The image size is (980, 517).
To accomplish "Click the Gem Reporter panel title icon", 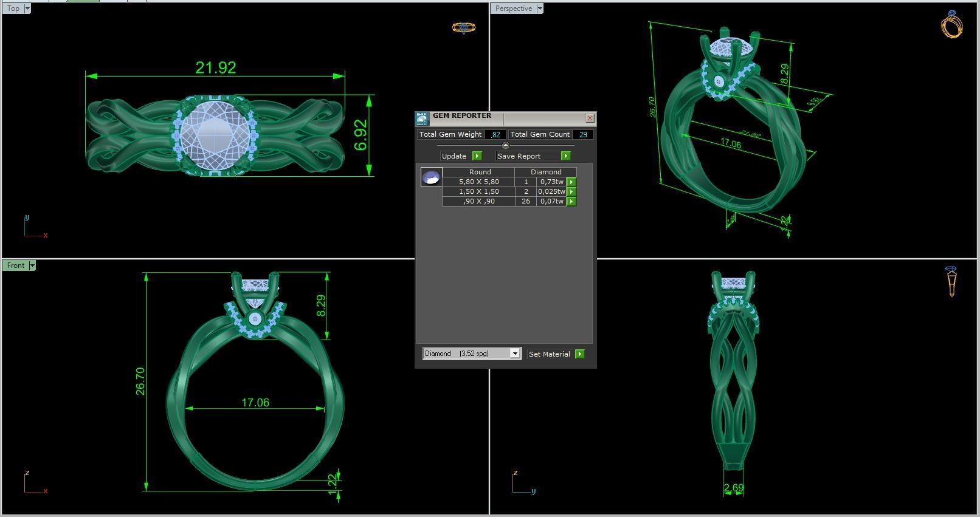I will tap(422, 118).
